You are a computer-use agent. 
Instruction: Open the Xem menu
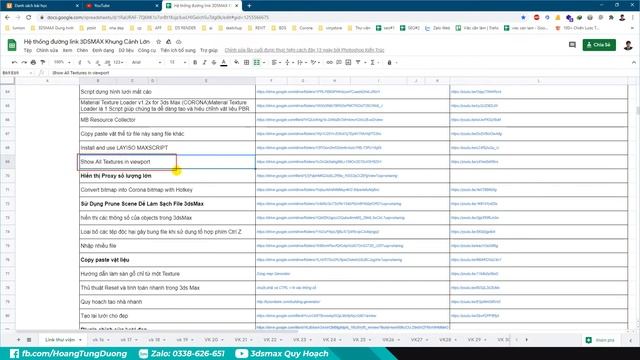pos(67,50)
